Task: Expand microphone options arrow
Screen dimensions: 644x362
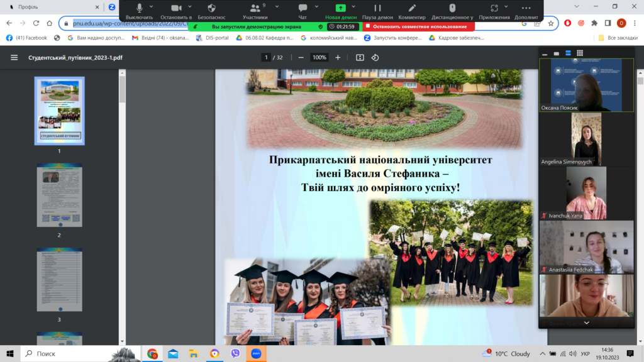Action: (x=151, y=6)
